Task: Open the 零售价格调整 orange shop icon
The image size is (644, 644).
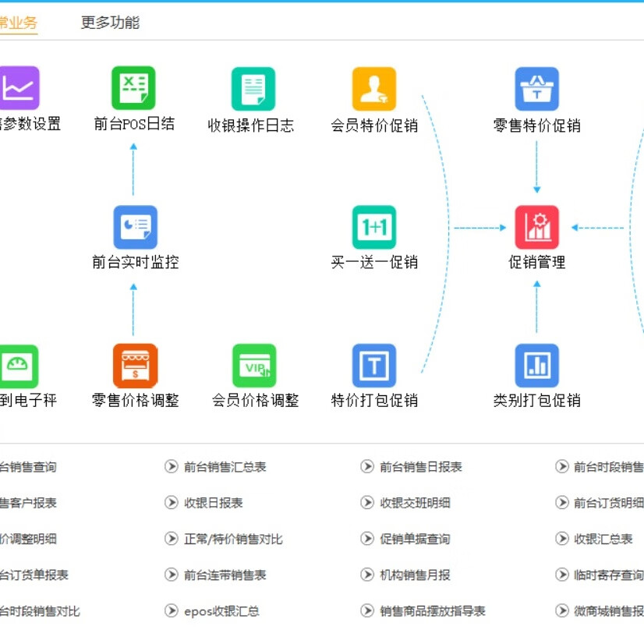Action: pos(135,366)
